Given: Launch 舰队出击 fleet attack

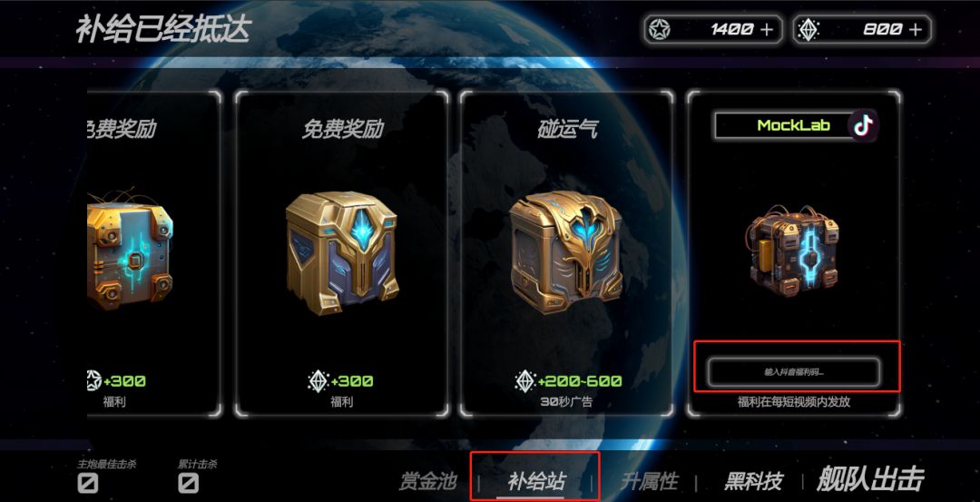Looking at the screenshot, I should 870,479.
